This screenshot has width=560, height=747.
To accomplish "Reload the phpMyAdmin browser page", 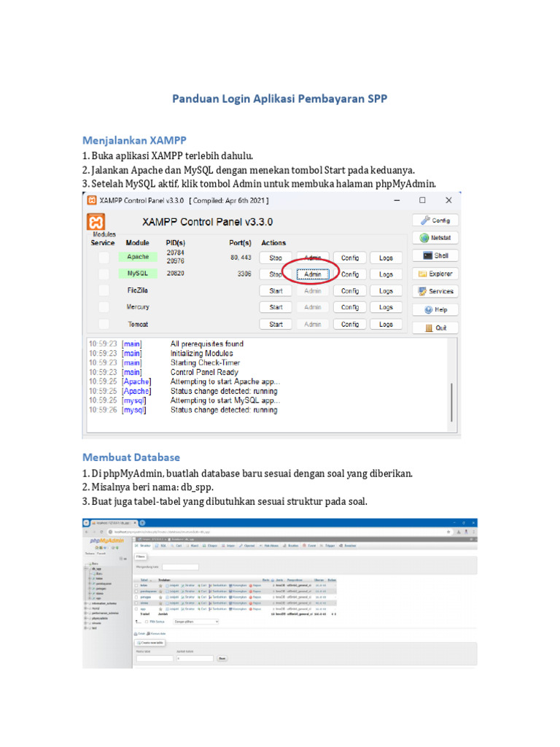I will click(101, 532).
